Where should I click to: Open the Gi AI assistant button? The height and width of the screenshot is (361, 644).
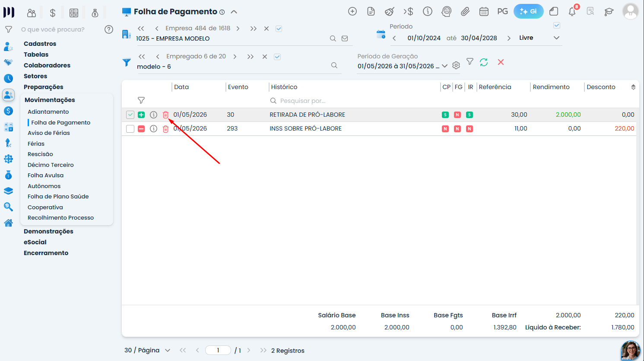[x=528, y=12]
